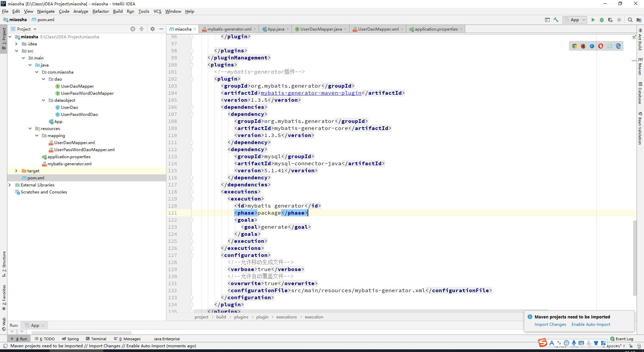Open the Refactor menu
The width and height of the screenshot is (644, 352).
pos(101,11)
